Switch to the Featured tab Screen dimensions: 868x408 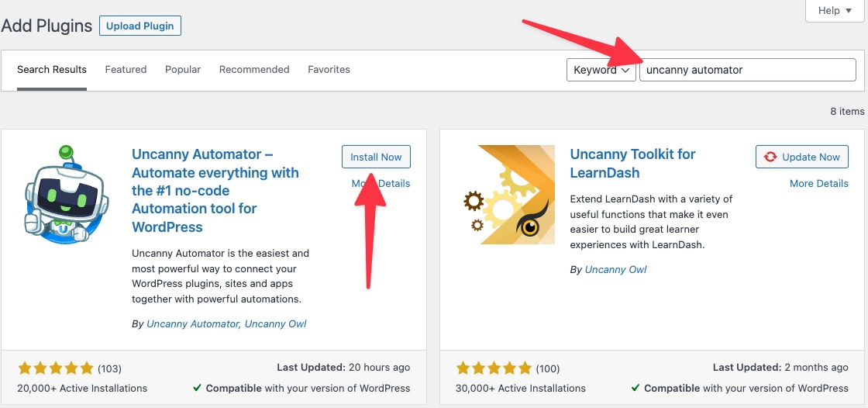tap(126, 69)
